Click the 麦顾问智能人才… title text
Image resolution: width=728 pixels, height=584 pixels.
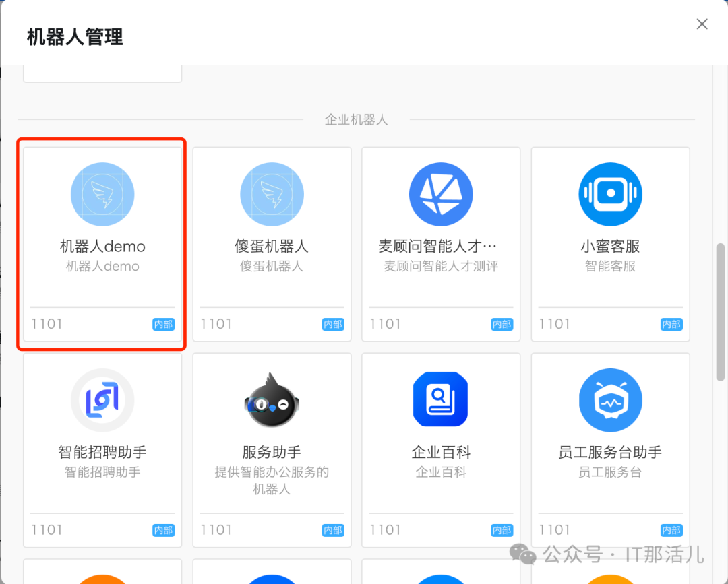438,247
